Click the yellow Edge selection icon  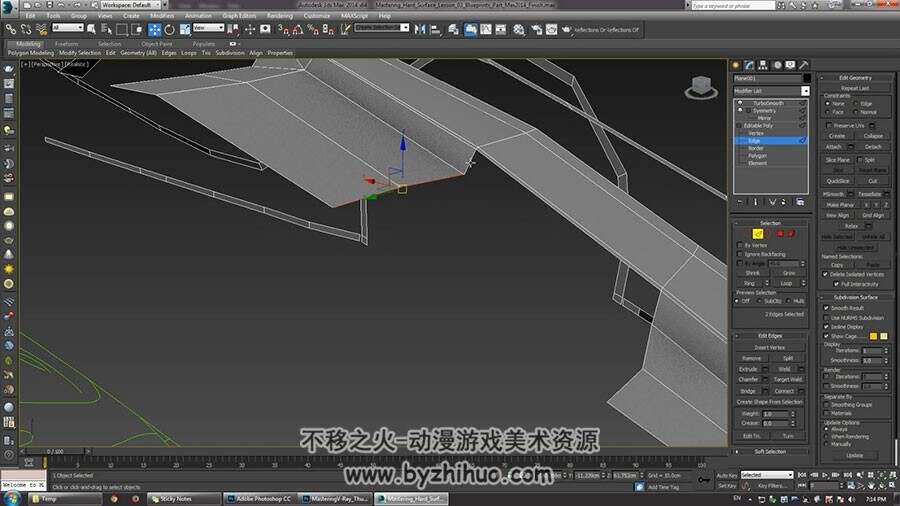(x=758, y=233)
